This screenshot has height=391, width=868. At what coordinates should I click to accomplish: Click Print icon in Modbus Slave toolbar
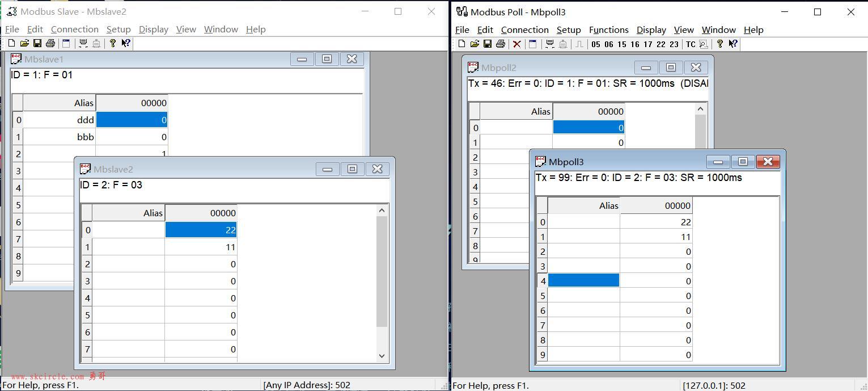[50, 43]
